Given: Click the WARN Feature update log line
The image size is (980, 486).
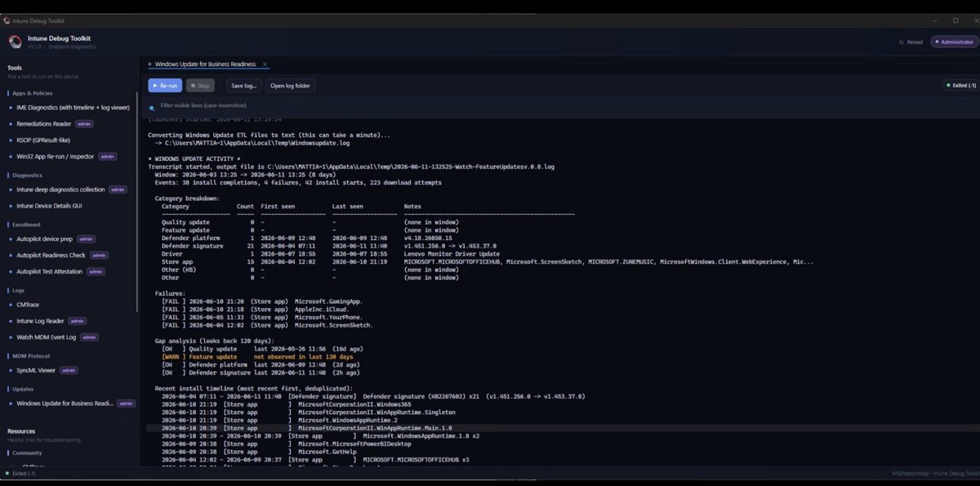Looking at the screenshot, I should [x=257, y=357].
